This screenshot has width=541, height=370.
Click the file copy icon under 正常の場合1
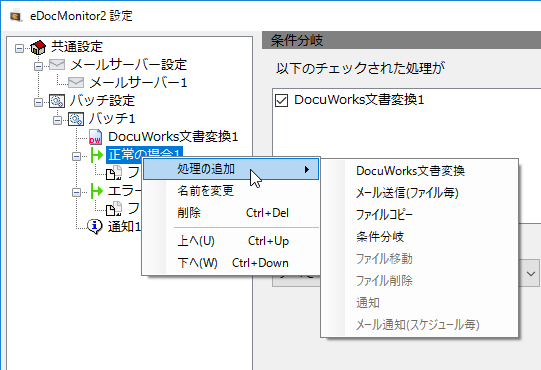[114, 173]
